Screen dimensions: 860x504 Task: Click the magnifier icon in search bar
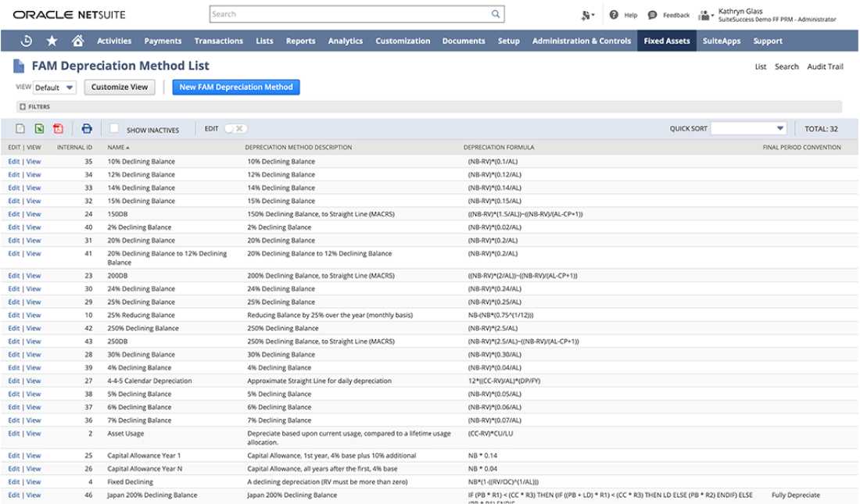(495, 14)
